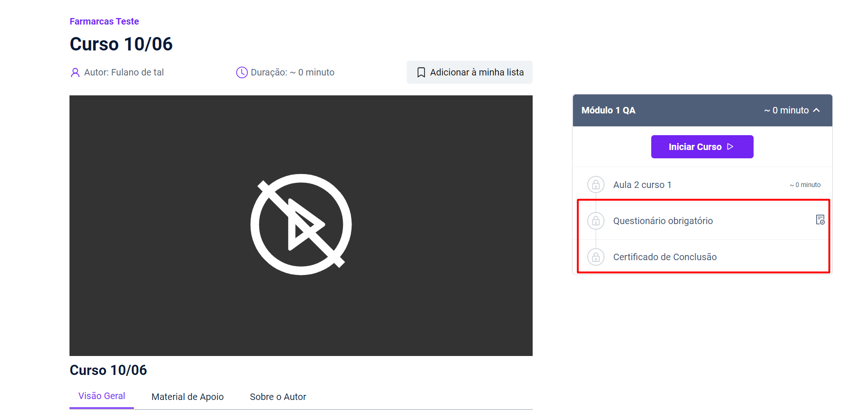Open the Certificado de Conclusão item

[665, 257]
